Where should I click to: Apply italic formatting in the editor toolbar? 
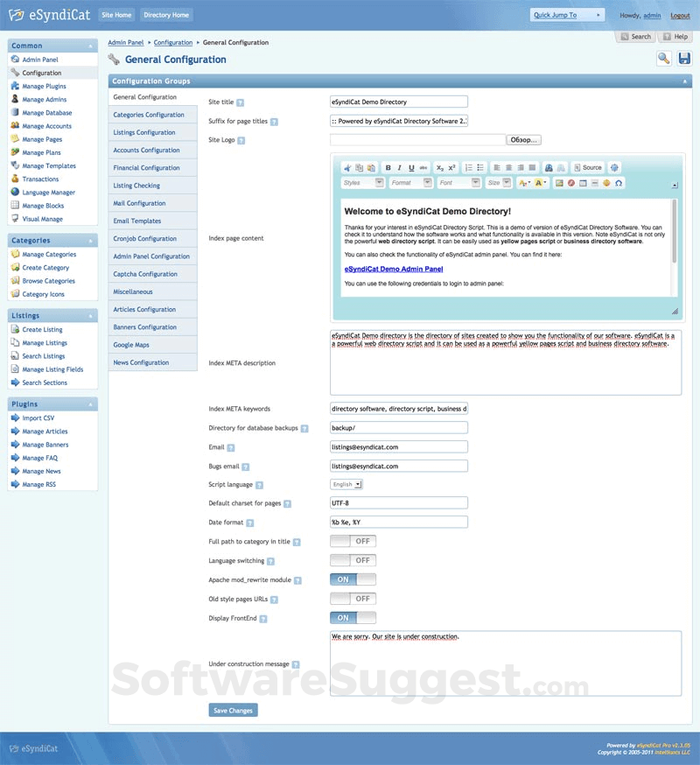tap(399, 166)
